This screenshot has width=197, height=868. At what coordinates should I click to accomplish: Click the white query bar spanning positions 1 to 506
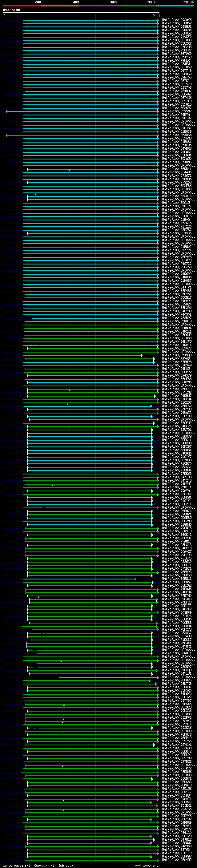point(81,13)
